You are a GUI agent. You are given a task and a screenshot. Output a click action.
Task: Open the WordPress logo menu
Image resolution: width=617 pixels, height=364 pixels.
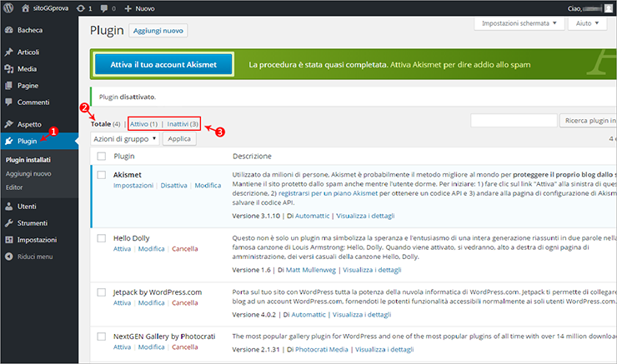[x=8, y=7]
